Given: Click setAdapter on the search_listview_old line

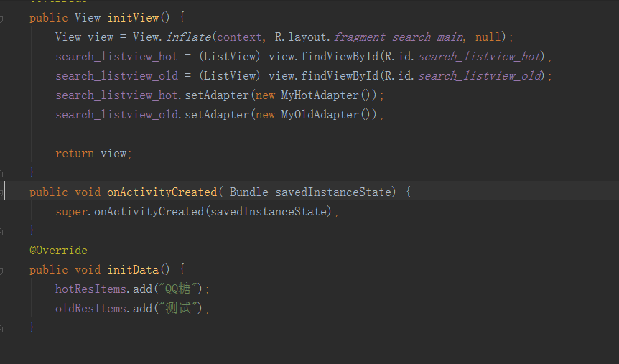Looking at the screenshot, I should 217,114.
